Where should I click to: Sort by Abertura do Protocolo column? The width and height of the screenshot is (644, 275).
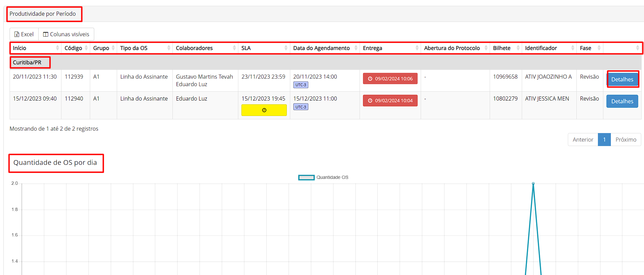(455, 48)
